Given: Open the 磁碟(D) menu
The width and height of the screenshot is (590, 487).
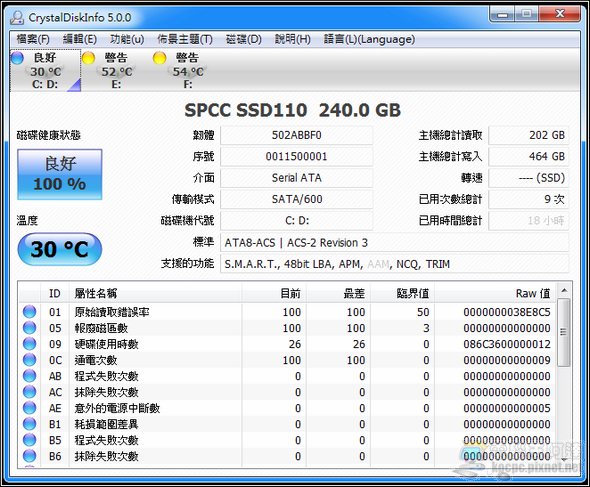Looking at the screenshot, I should 243,39.
